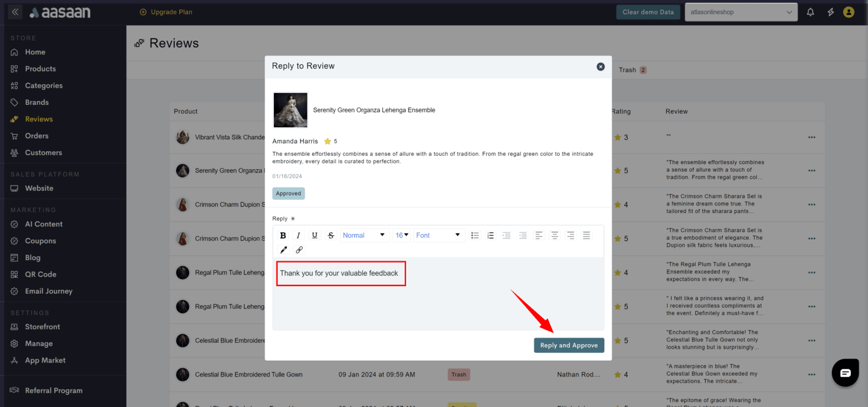Insert a numbered list
Image resolution: width=868 pixels, height=407 pixels.
pos(491,235)
